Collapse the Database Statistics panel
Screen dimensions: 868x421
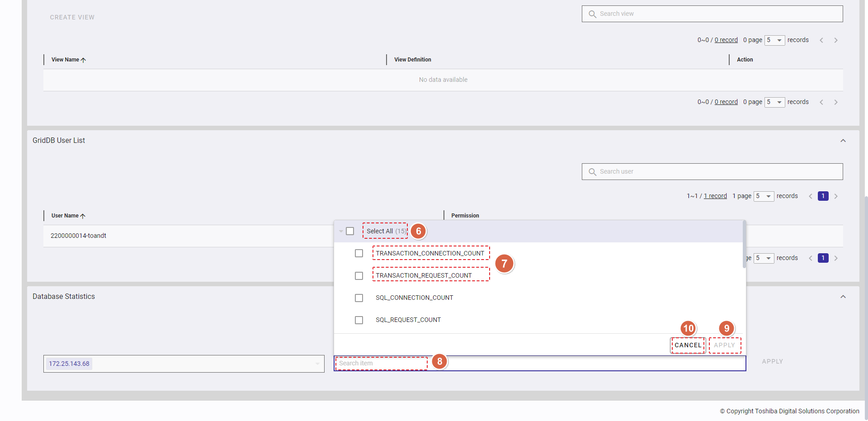tap(843, 297)
